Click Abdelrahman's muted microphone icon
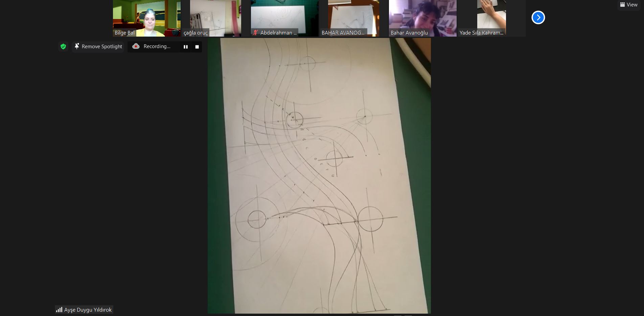This screenshot has height=316, width=644. pyautogui.click(x=255, y=33)
